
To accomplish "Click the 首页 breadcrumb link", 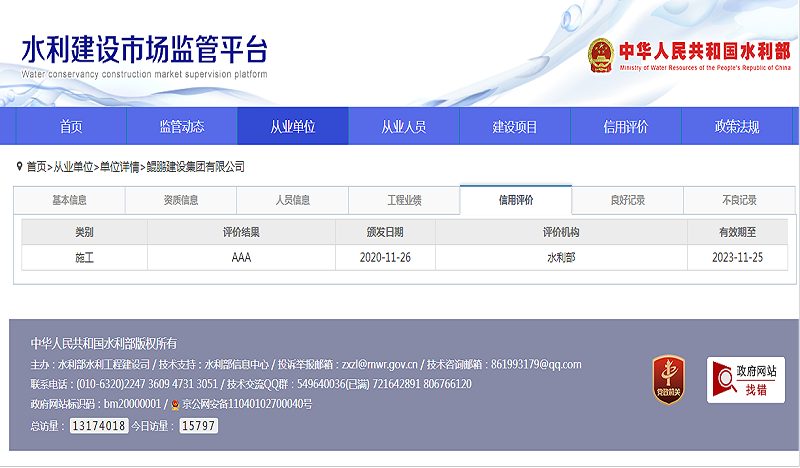I will [36, 167].
